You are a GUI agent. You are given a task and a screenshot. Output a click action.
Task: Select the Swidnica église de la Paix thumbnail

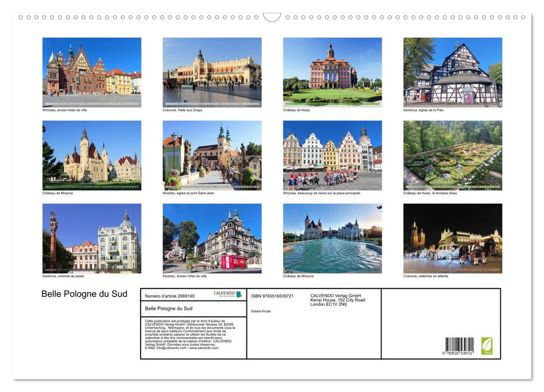[x=452, y=72]
